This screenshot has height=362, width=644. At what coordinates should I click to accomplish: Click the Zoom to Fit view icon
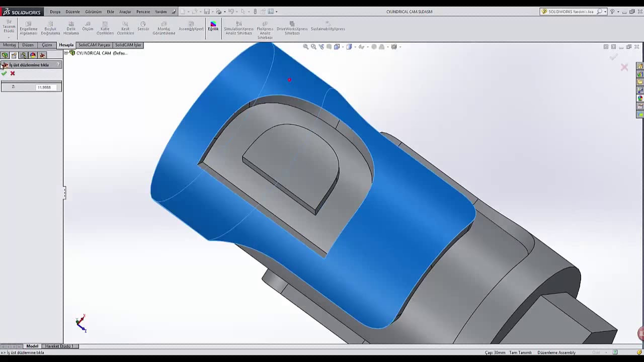[x=305, y=47]
